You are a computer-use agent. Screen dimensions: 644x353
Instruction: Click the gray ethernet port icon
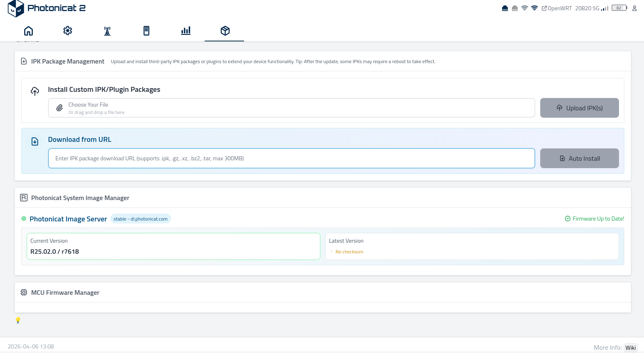click(x=515, y=8)
